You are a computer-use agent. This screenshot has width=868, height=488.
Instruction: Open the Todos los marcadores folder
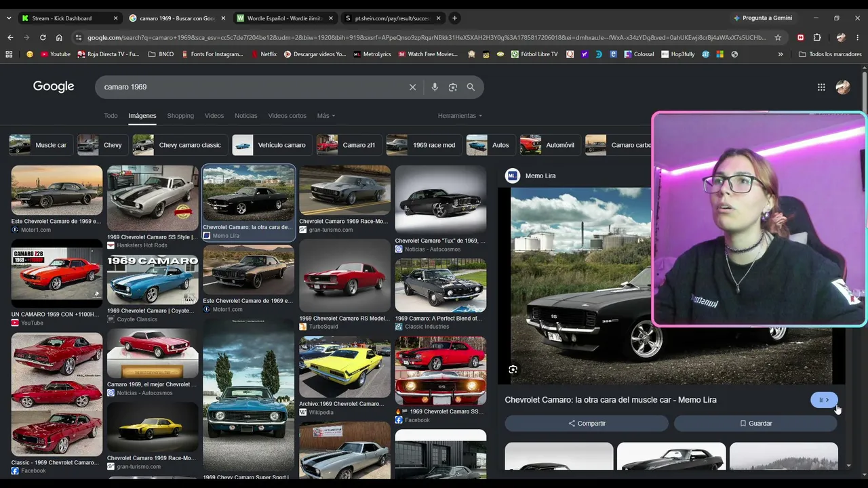830,54
